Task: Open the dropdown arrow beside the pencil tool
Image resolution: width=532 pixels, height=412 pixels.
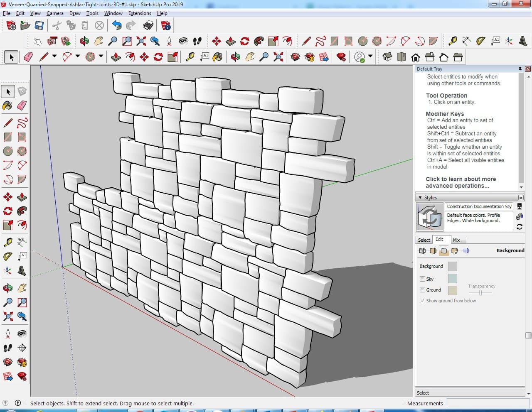Action: click(x=54, y=56)
